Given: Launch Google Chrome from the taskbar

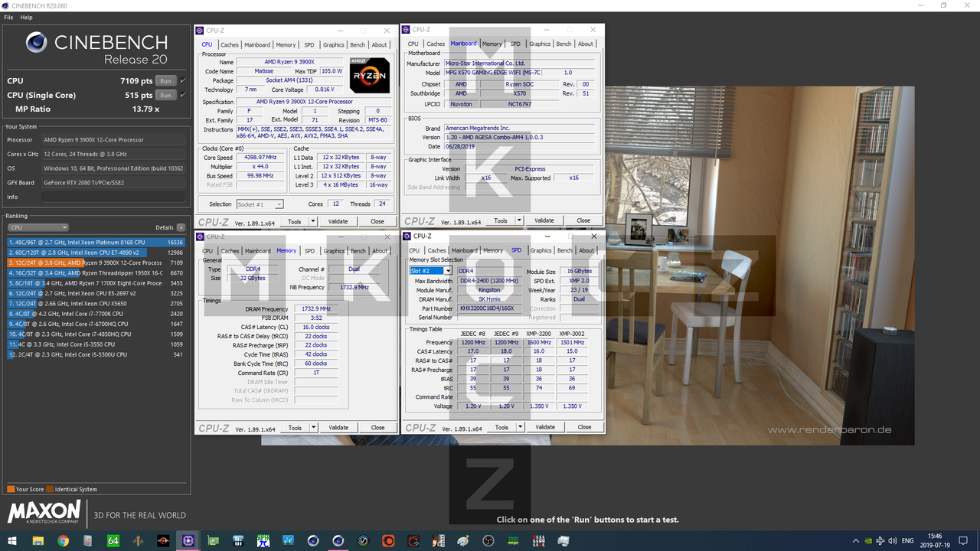Looking at the screenshot, I should [x=63, y=540].
